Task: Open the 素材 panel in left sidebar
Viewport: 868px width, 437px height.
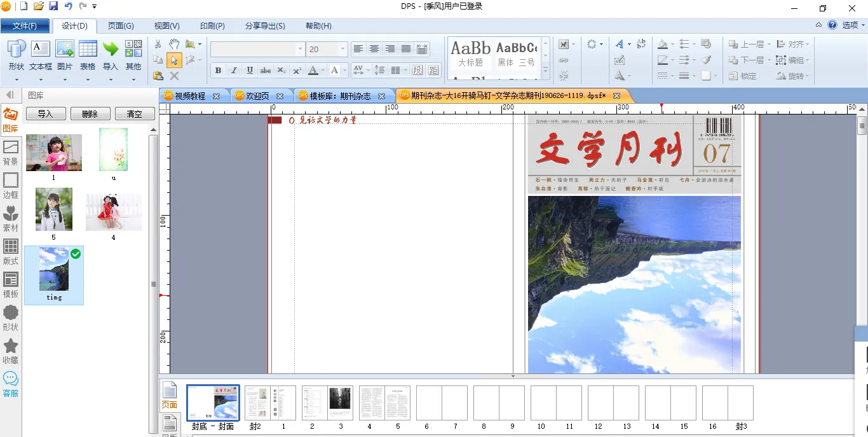Action: click(x=11, y=219)
